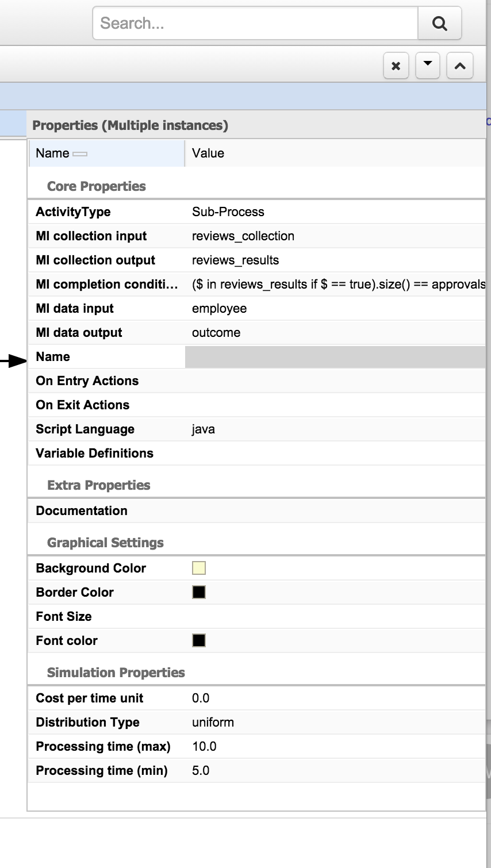Open the down-arrow menu button
This screenshot has width=491, height=868.
point(427,66)
